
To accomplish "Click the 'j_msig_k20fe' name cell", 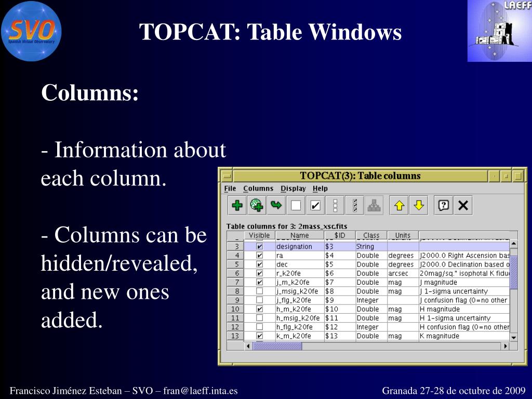I will pyautogui.click(x=300, y=291).
